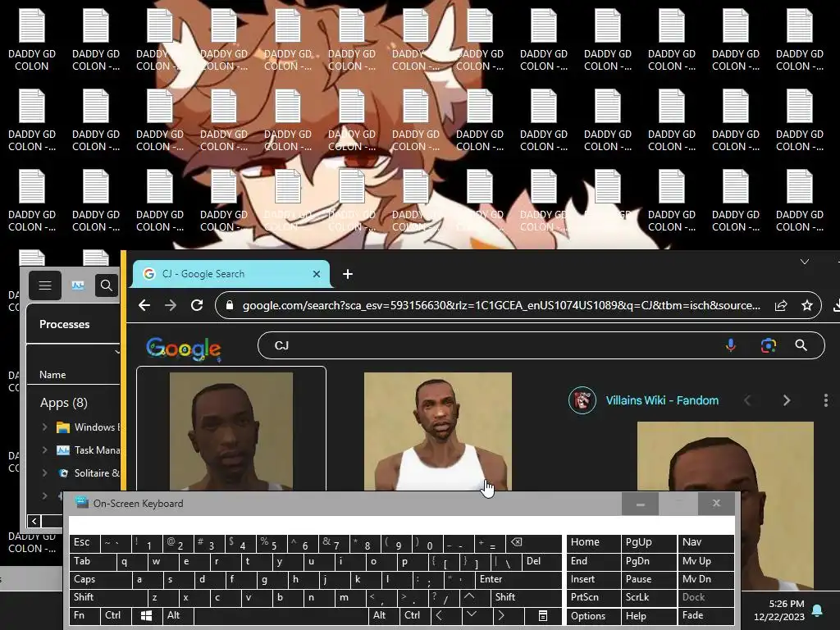Click the Task Manager app logo icon
The width and height of the screenshot is (840, 630).
click(78, 285)
